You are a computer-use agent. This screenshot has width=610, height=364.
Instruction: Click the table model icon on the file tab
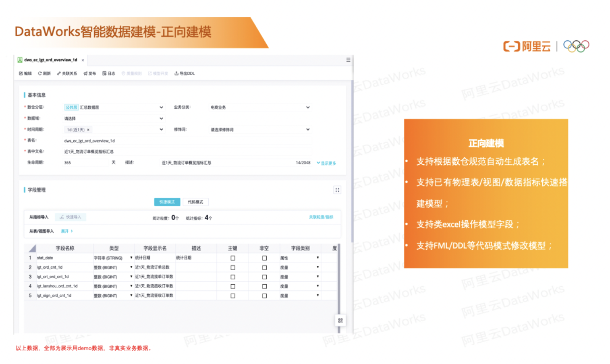click(x=20, y=60)
